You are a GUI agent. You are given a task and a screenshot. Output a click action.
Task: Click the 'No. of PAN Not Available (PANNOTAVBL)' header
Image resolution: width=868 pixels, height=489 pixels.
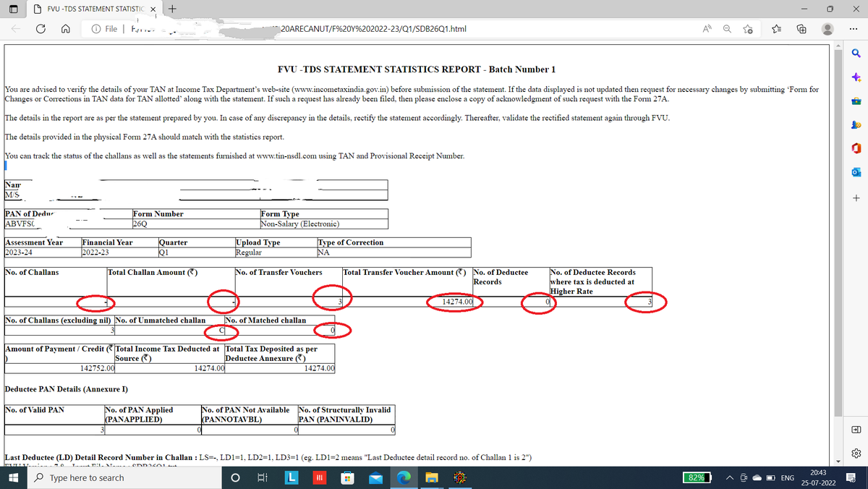[x=246, y=414]
